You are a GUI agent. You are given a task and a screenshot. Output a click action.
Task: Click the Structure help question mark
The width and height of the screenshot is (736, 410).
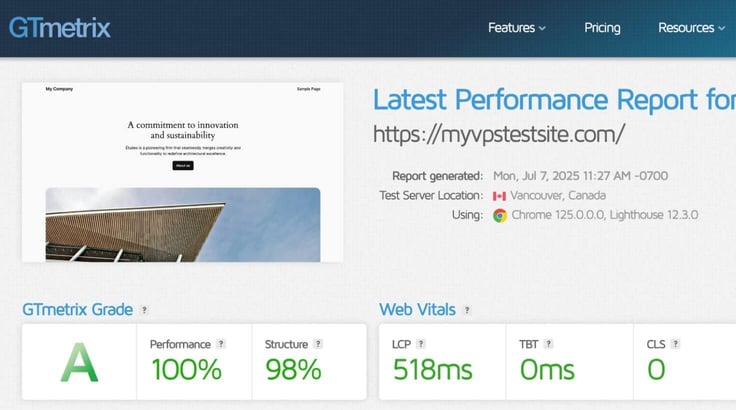318,344
